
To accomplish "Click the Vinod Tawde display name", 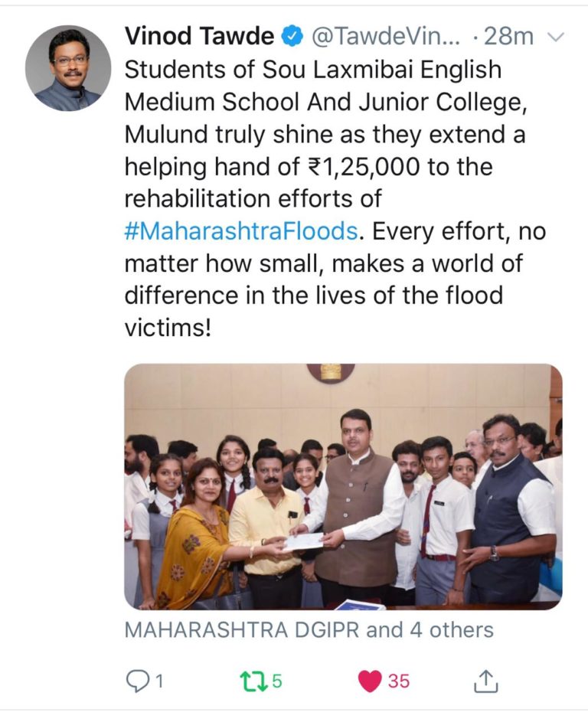I will point(199,36).
